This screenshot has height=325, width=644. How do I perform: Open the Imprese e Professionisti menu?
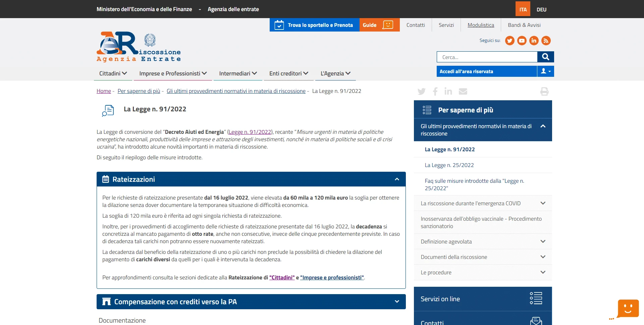173,73
